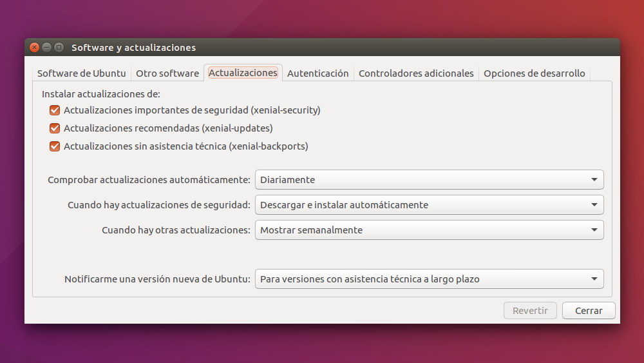Click the 'Cuando hay actualizaciones de seguridad:' label
The height and width of the screenshot is (363, 644).
(x=159, y=205)
